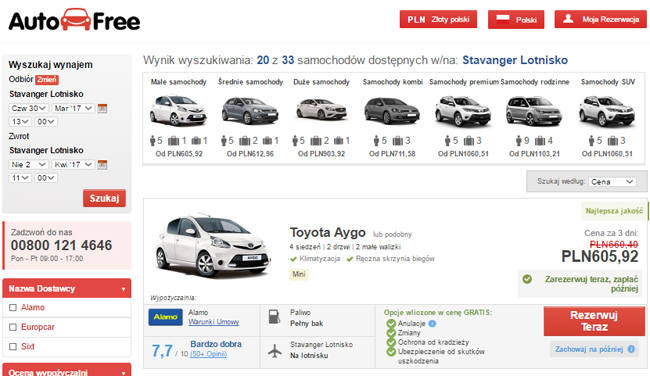Open the return date calendar icon
Image resolution: width=650 pixels, height=376 pixels.
click(102, 165)
